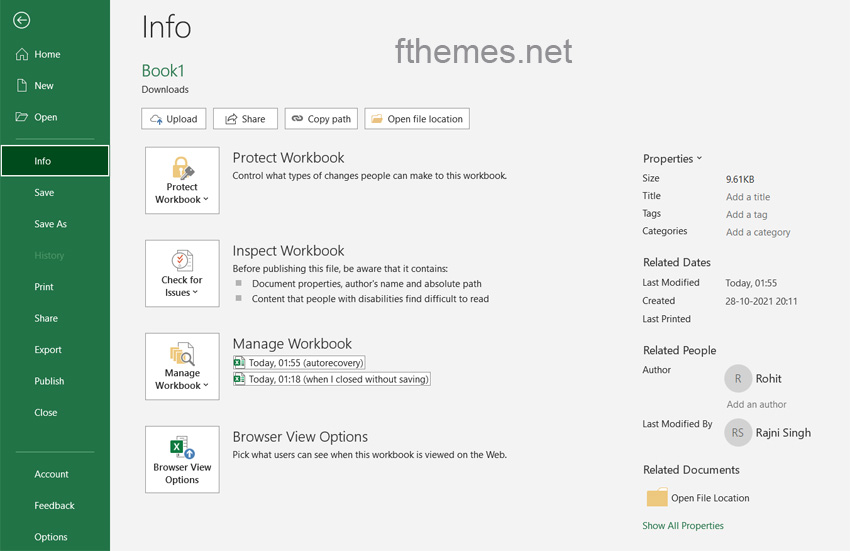This screenshot has height=551, width=850.
Task: Click the Rohit author name
Action: pyautogui.click(x=769, y=379)
